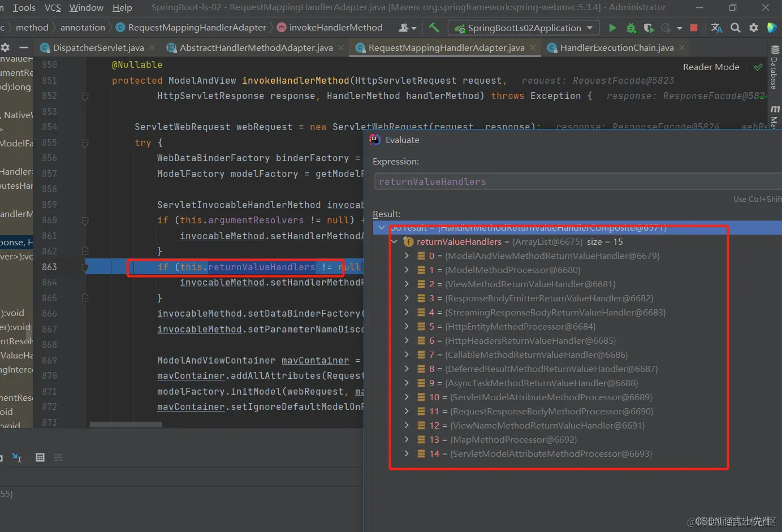The width and height of the screenshot is (782, 532).
Task: Select row 13 MapMethodProcessor@6692
Action: pyautogui.click(x=577, y=439)
